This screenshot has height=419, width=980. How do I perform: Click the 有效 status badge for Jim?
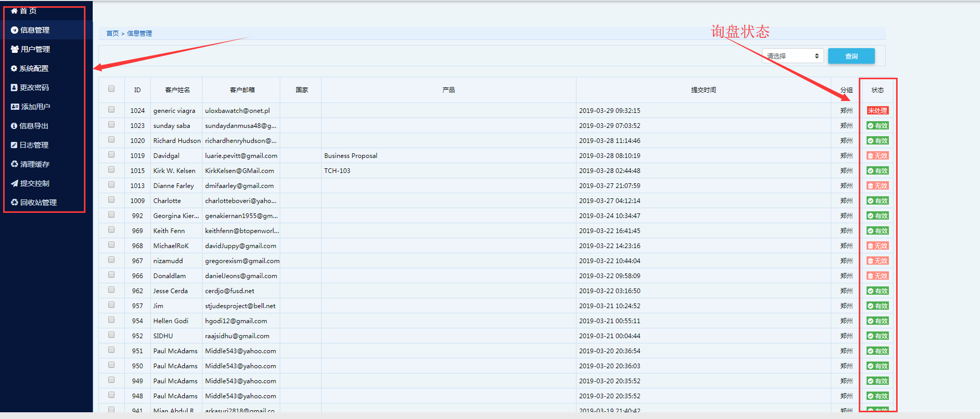878,306
